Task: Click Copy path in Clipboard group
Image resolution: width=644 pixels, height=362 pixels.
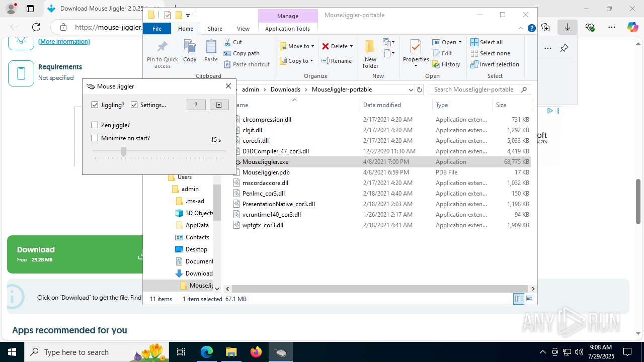Action: tap(242, 53)
